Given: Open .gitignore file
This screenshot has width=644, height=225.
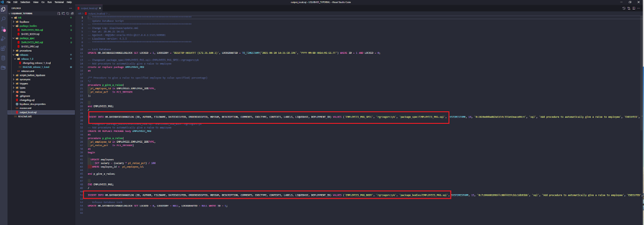Looking at the screenshot, I should tap(41, 96).
